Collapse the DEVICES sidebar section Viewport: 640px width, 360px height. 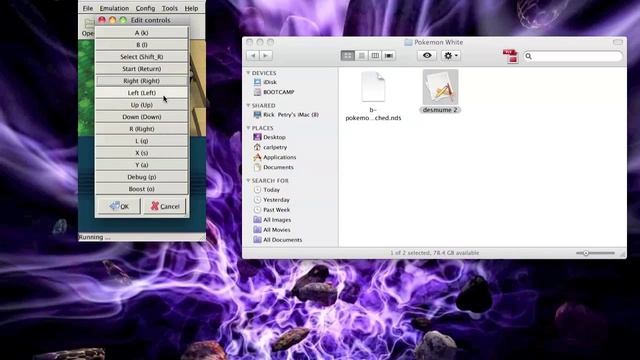click(248, 73)
